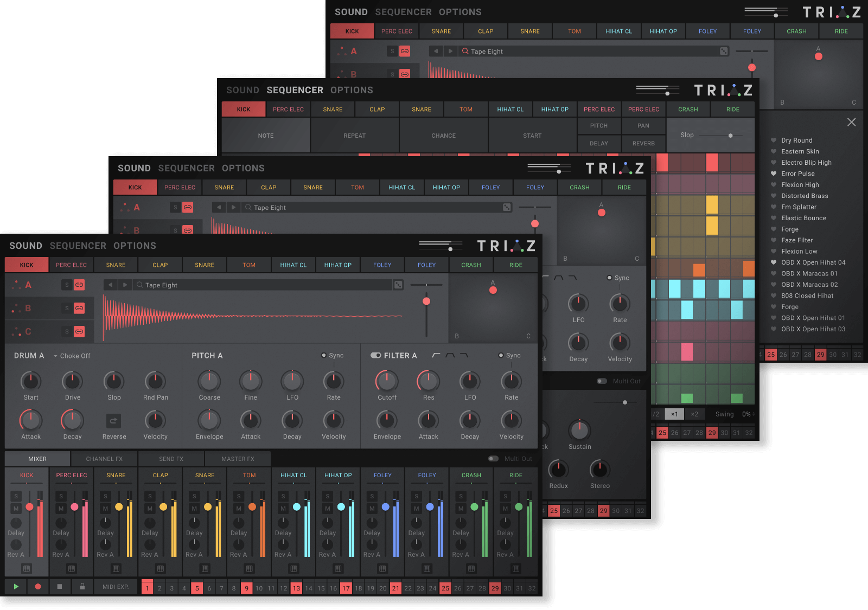The image size is (868, 610).
Task: Toggle the link icon on layer C, front window
Action: click(x=79, y=331)
